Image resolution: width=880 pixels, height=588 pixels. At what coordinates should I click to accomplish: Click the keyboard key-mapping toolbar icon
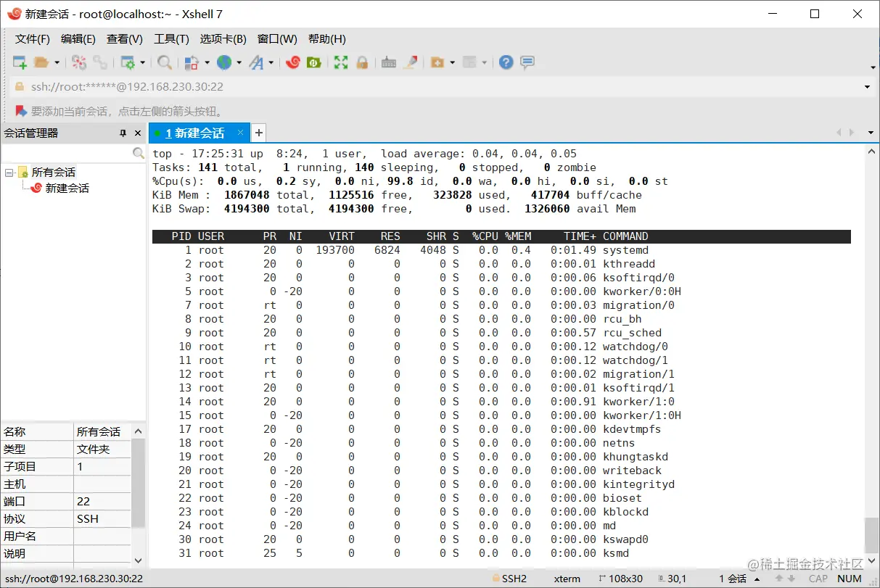389,63
